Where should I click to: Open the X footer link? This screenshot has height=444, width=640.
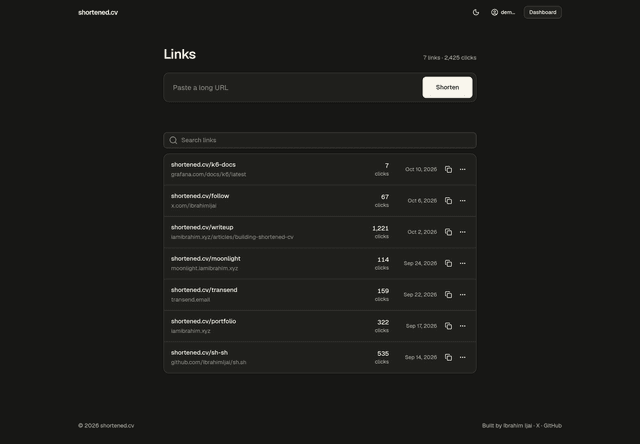pyautogui.click(x=538, y=426)
